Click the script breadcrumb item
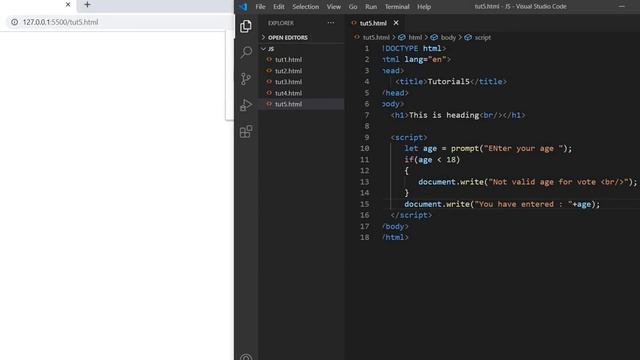The height and width of the screenshot is (360, 640). (482, 38)
